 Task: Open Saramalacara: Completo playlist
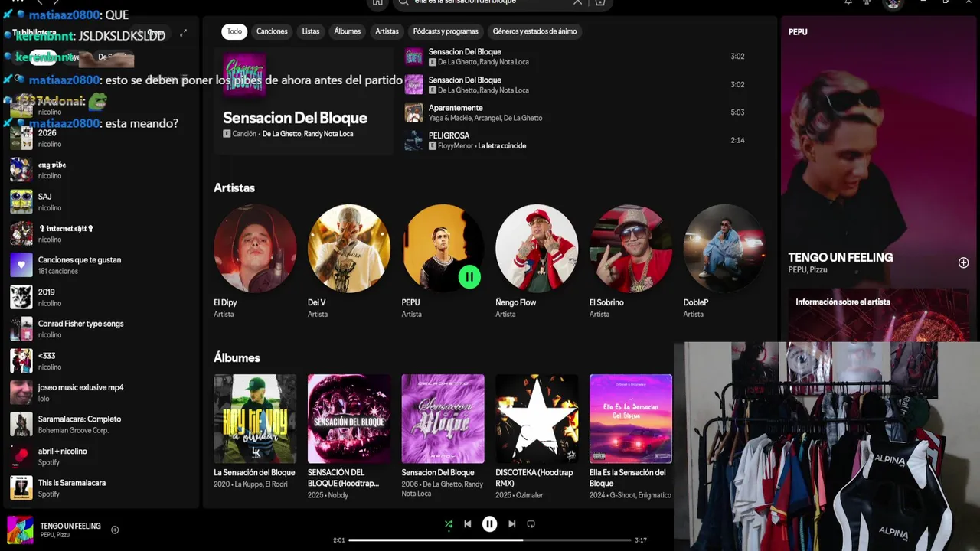(x=101, y=425)
